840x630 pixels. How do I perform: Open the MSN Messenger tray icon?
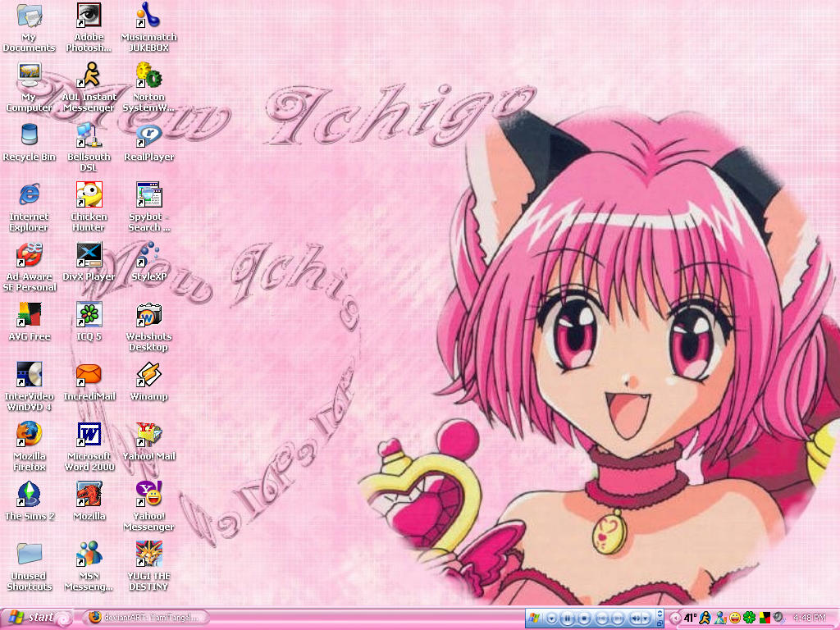coord(720,618)
